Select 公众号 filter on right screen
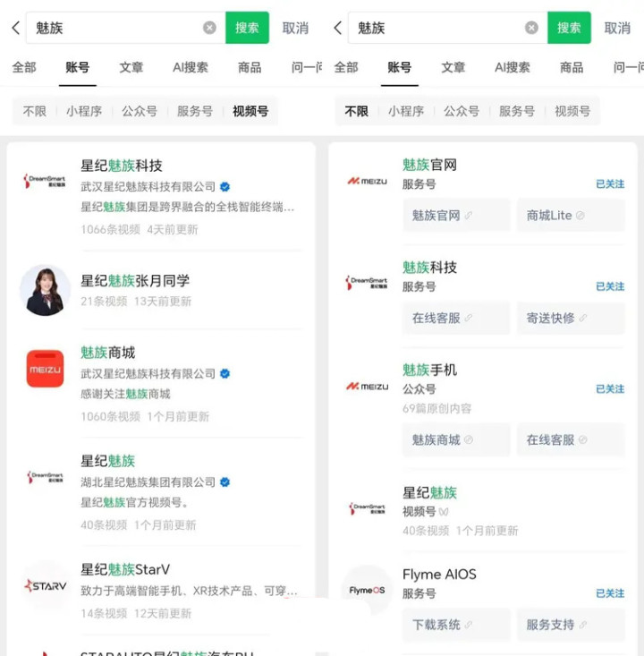This screenshot has height=656, width=644. click(462, 111)
